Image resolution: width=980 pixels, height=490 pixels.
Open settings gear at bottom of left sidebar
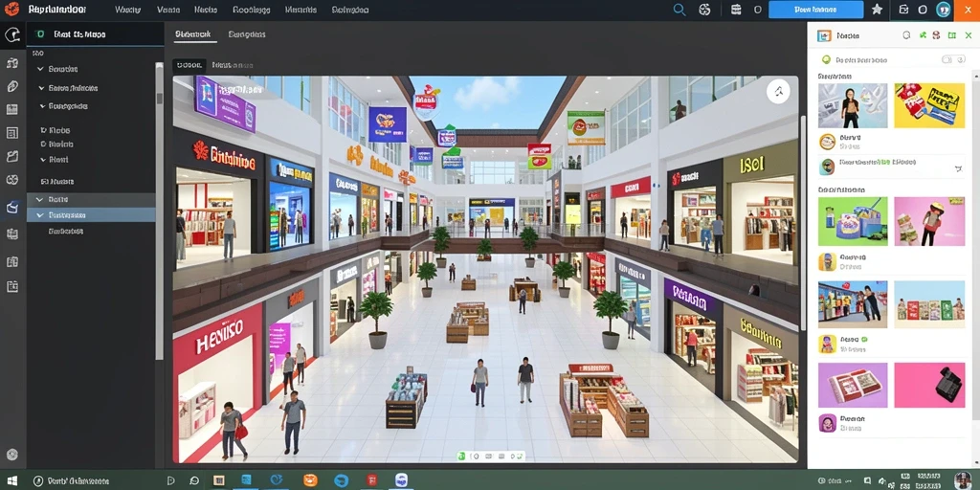pos(11,455)
